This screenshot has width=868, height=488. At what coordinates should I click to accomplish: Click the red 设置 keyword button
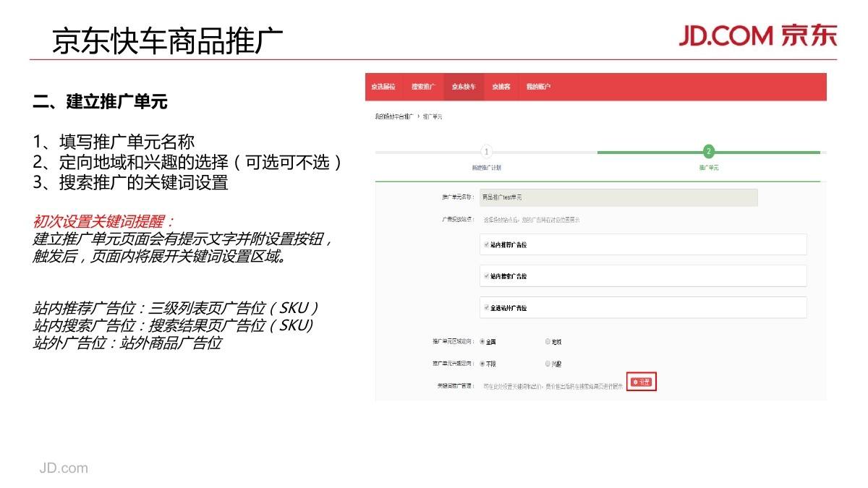(x=642, y=382)
